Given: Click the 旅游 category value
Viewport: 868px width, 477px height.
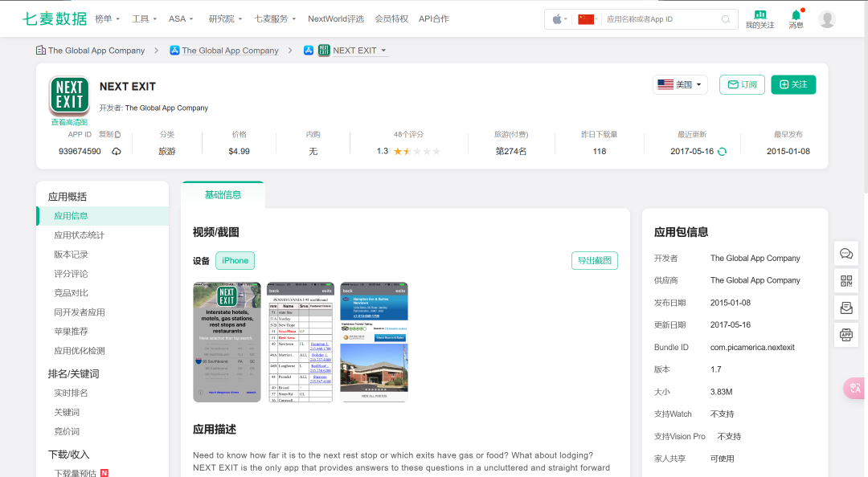Looking at the screenshot, I should pyautogui.click(x=167, y=151).
